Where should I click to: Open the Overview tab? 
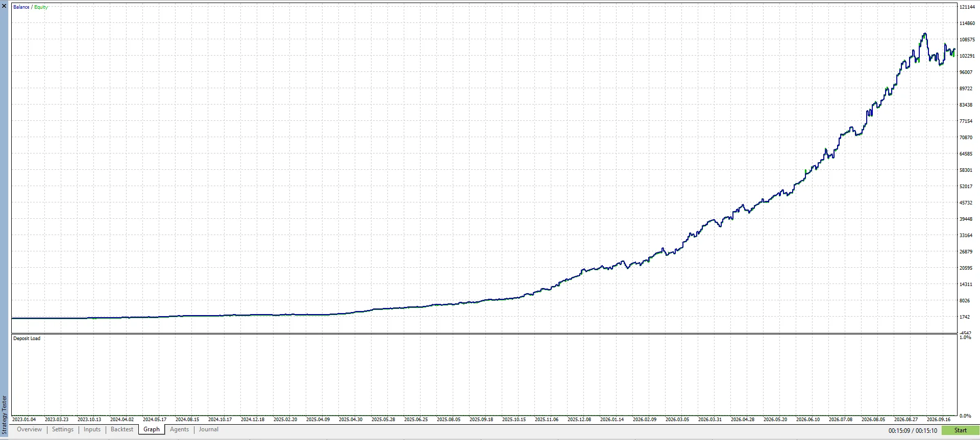(x=30, y=429)
